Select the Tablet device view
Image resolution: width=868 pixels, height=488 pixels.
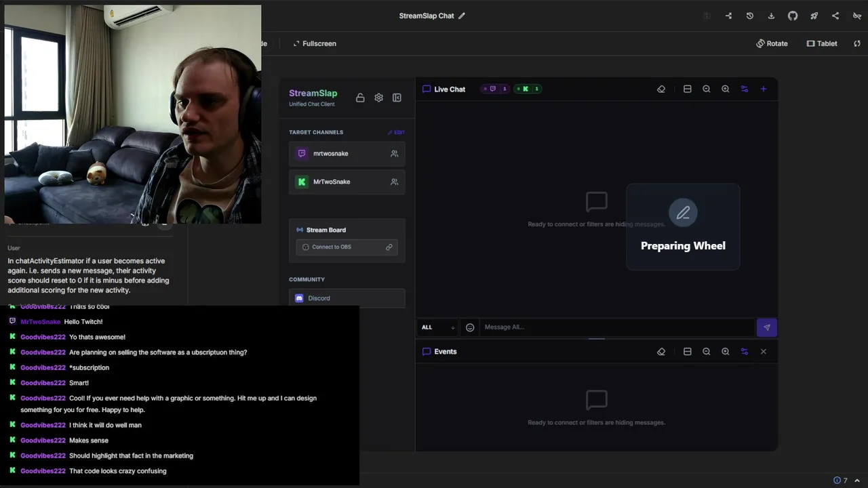coord(822,43)
